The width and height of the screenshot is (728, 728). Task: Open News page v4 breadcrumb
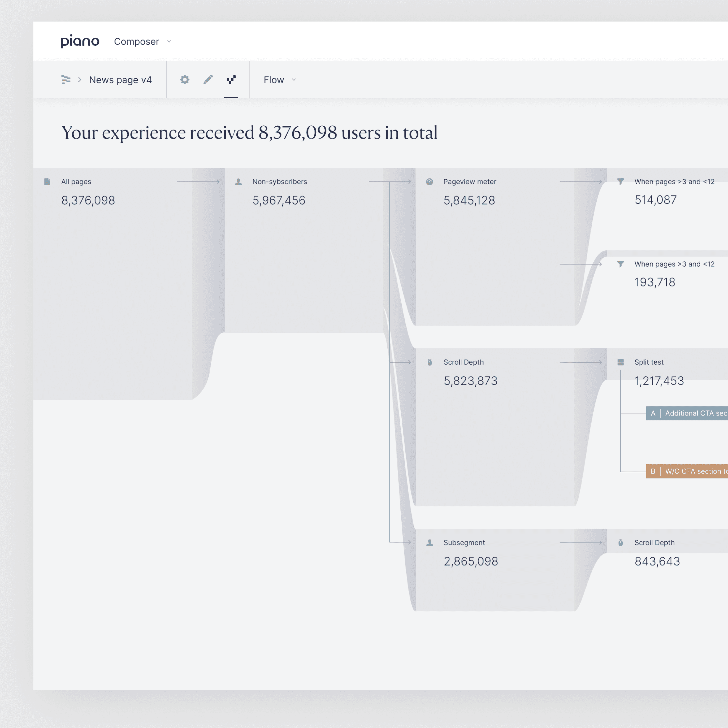(x=120, y=80)
